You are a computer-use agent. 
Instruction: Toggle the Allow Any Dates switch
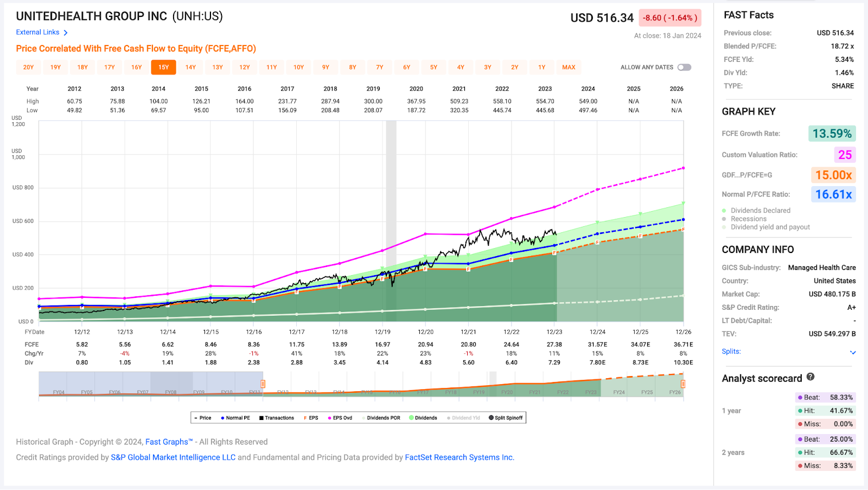click(x=684, y=67)
